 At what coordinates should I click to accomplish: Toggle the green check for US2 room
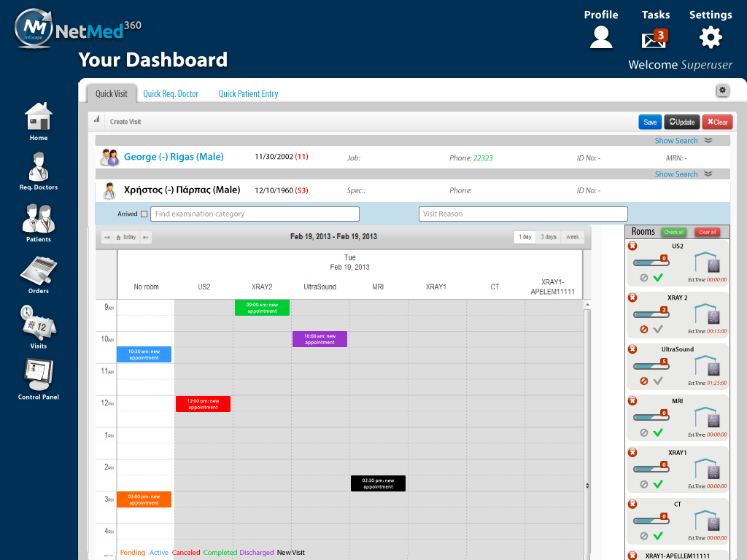(658, 278)
